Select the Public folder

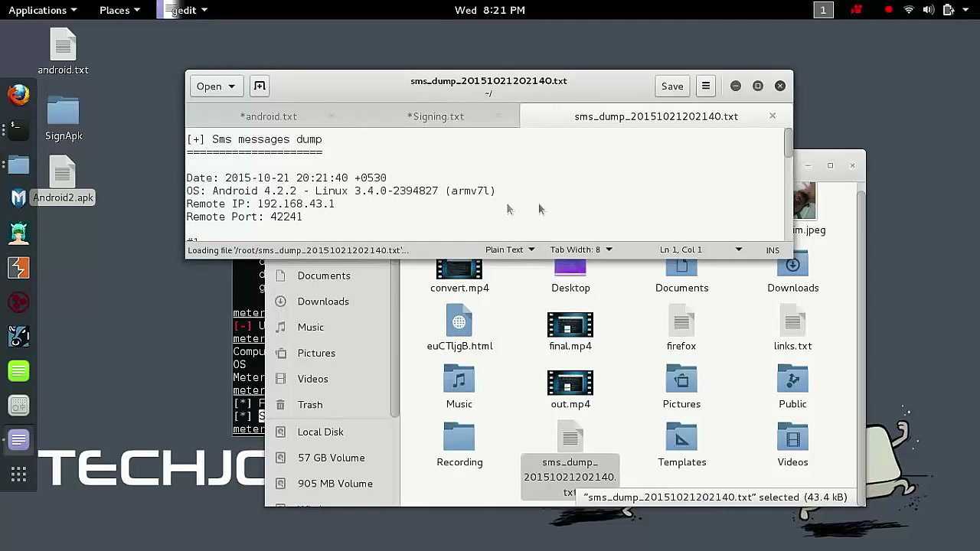[x=792, y=386]
